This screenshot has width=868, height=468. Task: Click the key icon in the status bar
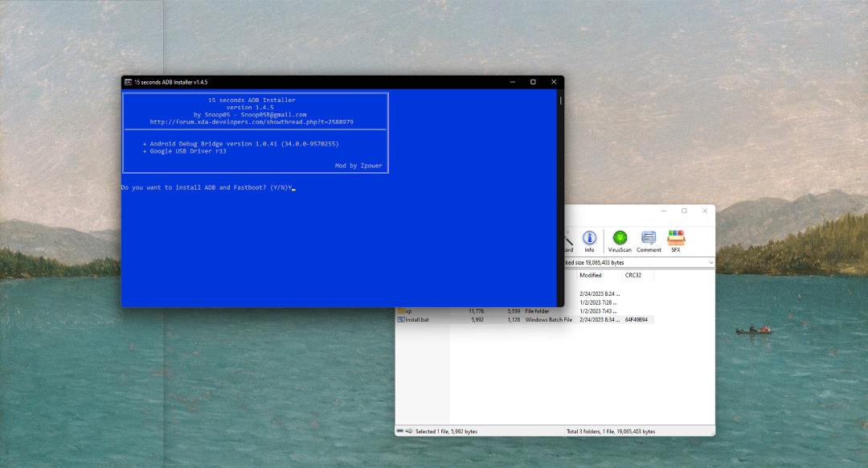click(409, 431)
